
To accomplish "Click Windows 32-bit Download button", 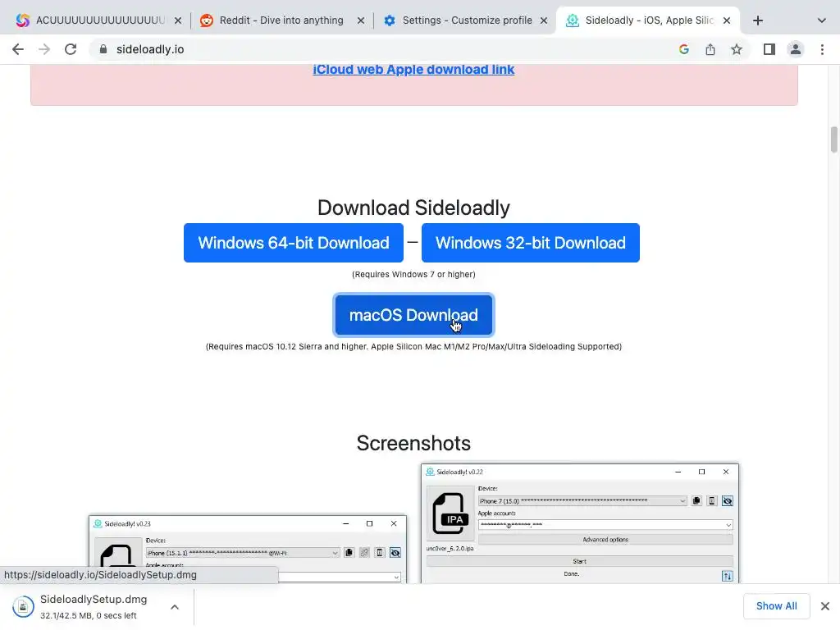I will 531,243.
